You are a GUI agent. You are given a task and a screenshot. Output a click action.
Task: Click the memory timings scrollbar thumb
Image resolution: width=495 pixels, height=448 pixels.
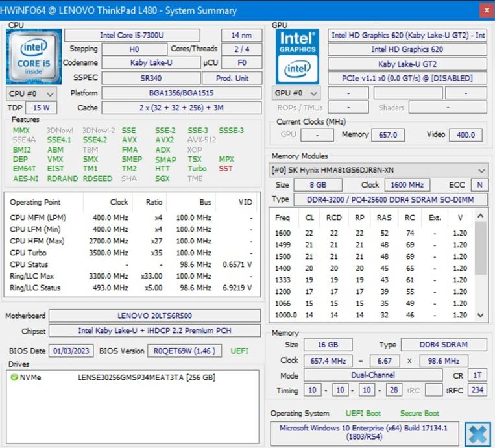(x=481, y=248)
